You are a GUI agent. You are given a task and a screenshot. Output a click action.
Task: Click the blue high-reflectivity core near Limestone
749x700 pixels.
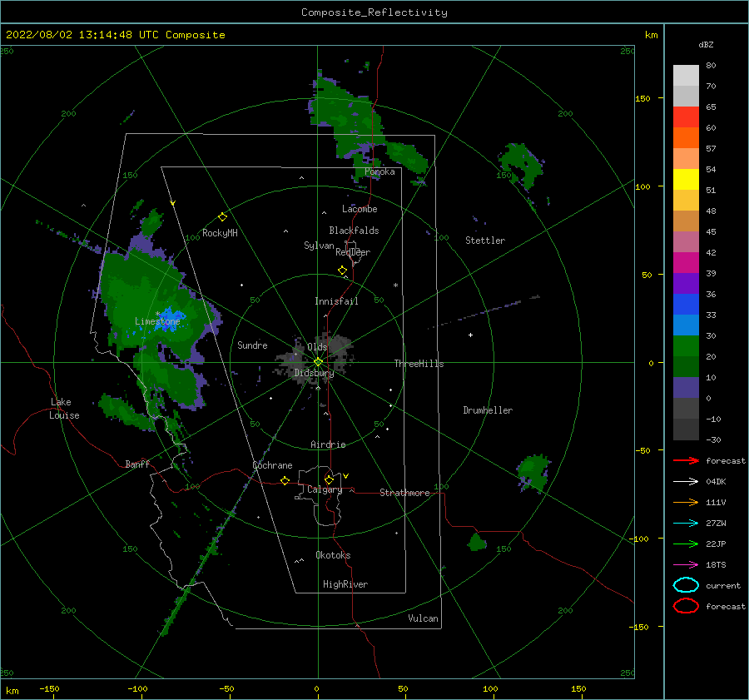coord(171,319)
